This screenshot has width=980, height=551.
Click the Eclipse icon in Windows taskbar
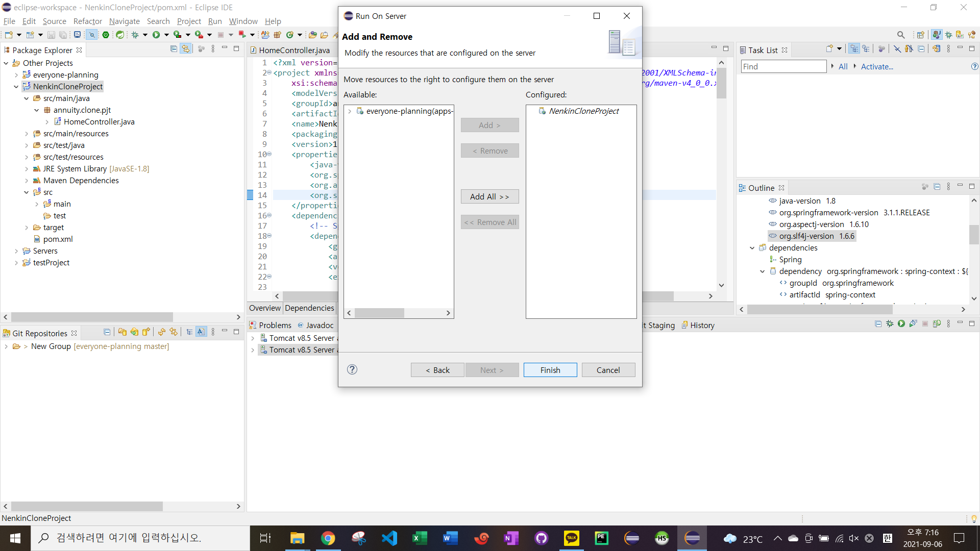[692, 538]
